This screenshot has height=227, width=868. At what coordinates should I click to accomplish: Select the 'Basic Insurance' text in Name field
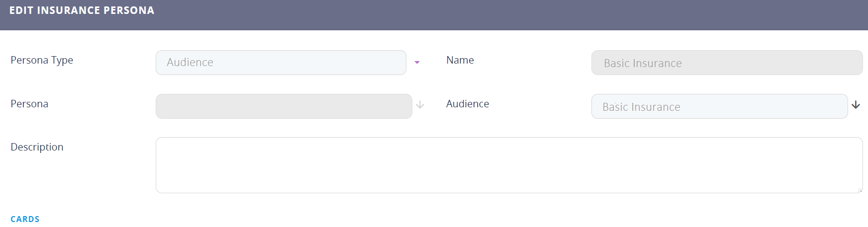643,63
